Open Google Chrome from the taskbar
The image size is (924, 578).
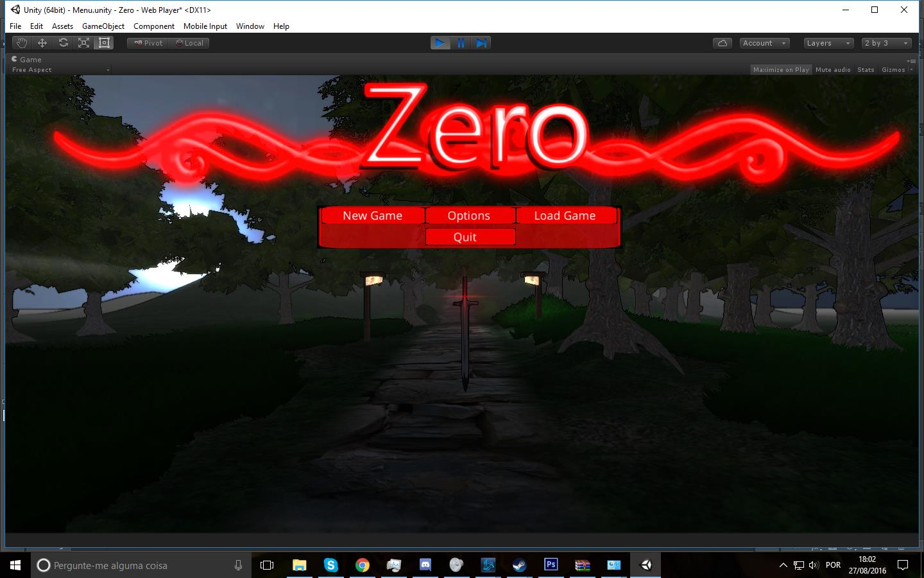(x=363, y=565)
